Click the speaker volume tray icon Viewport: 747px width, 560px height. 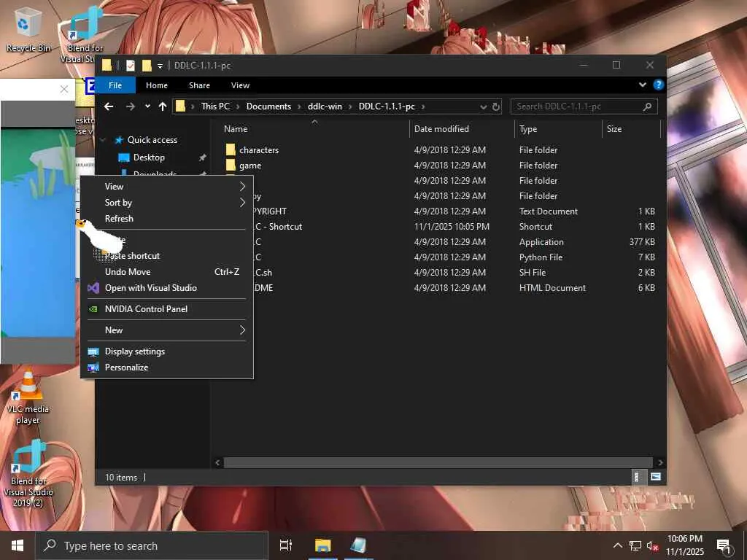(x=653, y=545)
